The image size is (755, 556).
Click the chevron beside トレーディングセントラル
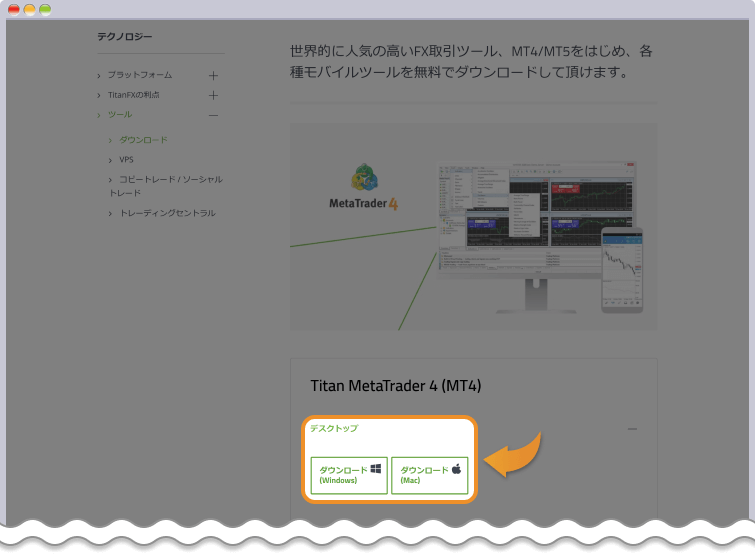(x=110, y=214)
